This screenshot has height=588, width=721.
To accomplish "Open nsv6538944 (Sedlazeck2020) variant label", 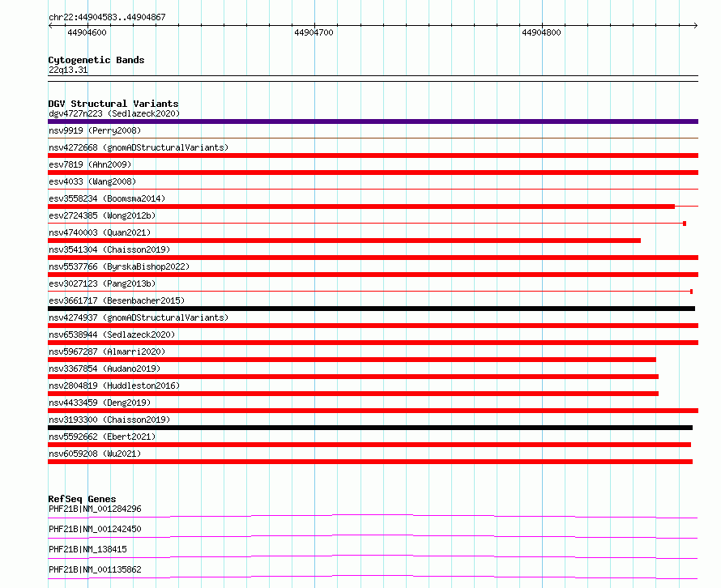I will click(x=112, y=334).
